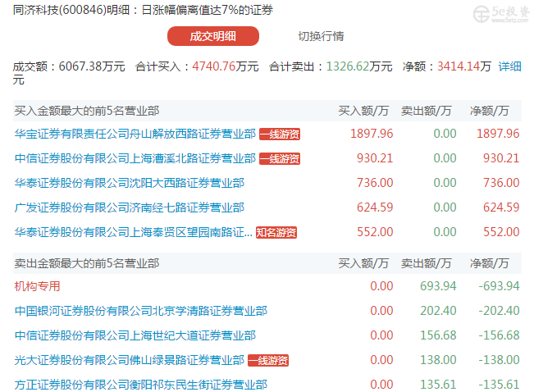Click buy amount 1897.96 for 华宝证券
Viewport: 534px width, 392px height.
[372, 134]
